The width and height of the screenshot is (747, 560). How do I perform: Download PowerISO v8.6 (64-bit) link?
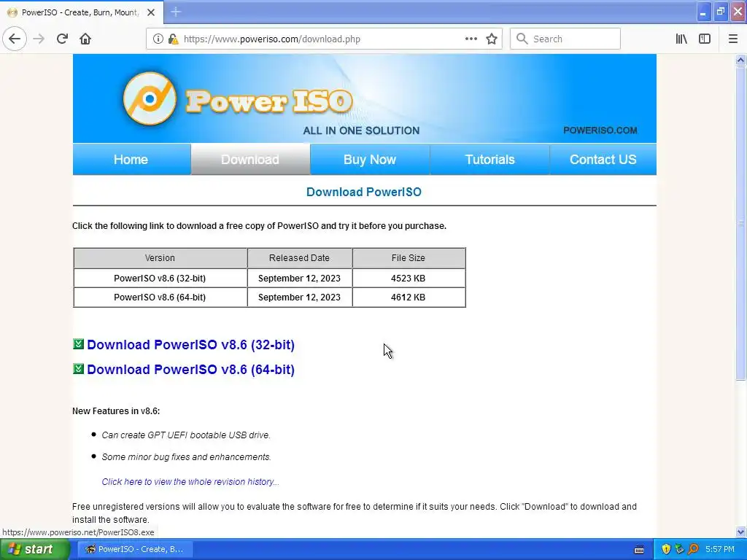tap(190, 369)
